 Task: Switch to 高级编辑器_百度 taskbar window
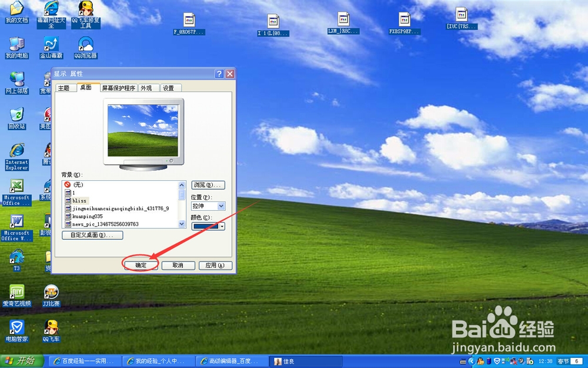click(232, 362)
